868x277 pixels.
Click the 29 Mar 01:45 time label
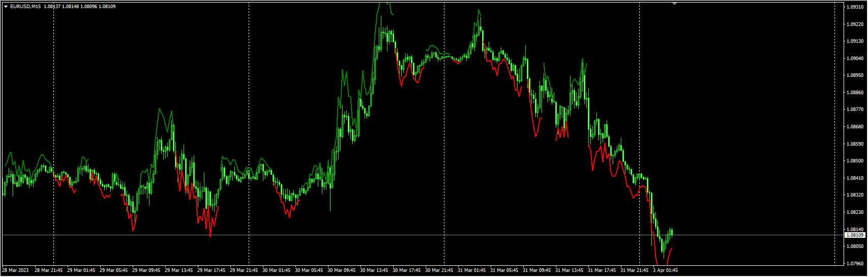tap(81, 270)
